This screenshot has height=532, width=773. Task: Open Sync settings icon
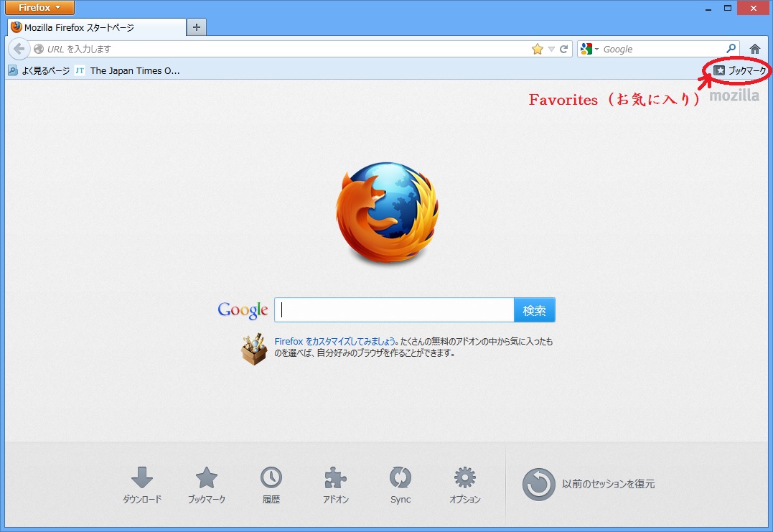coord(400,485)
